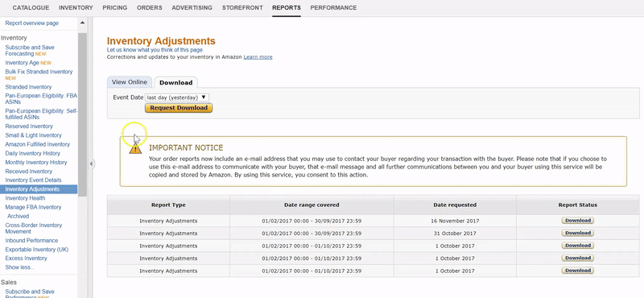
Task: Click 'Let us know what you think' link
Action: point(154,50)
